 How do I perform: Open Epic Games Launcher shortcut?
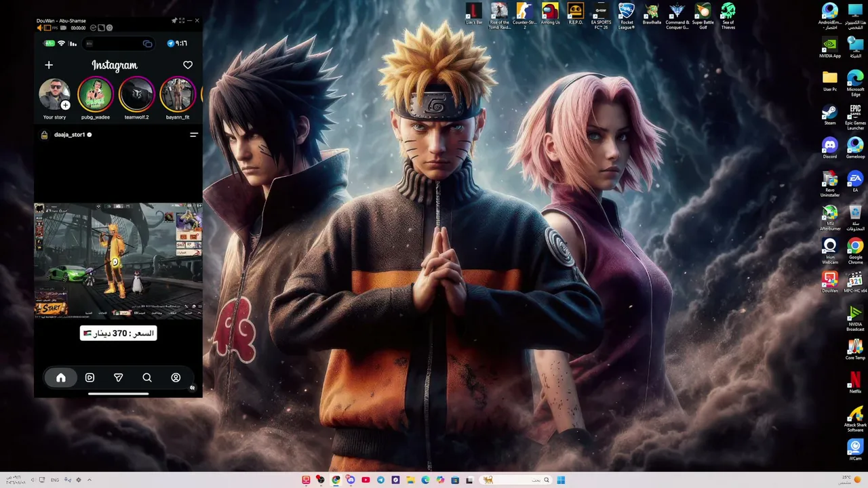(x=855, y=117)
